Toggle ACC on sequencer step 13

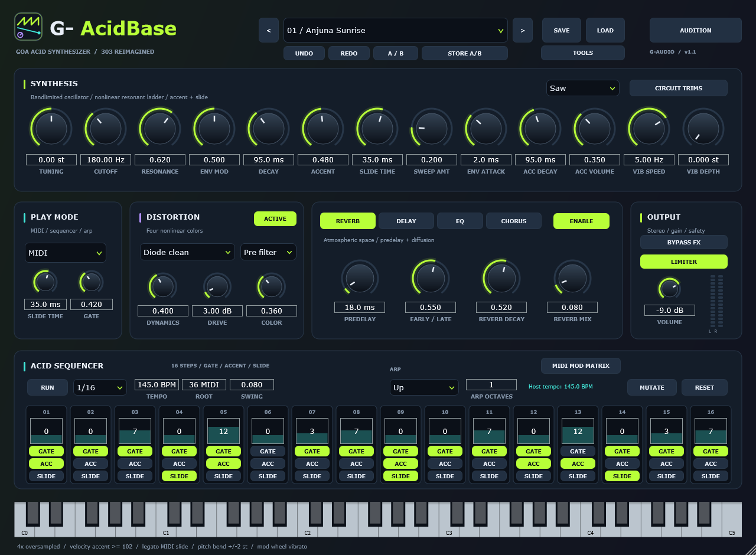click(578, 464)
